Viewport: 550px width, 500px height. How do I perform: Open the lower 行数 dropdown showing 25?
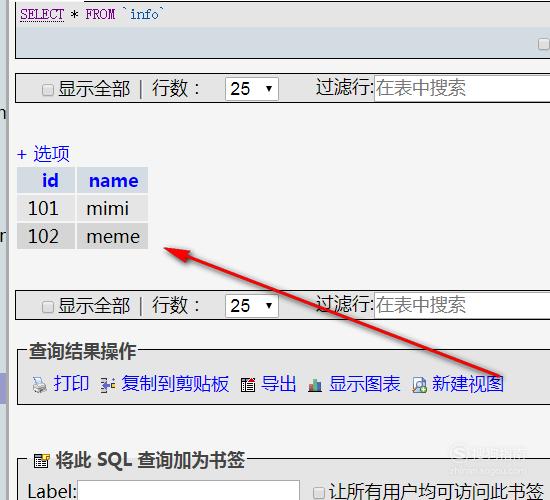pyautogui.click(x=252, y=306)
